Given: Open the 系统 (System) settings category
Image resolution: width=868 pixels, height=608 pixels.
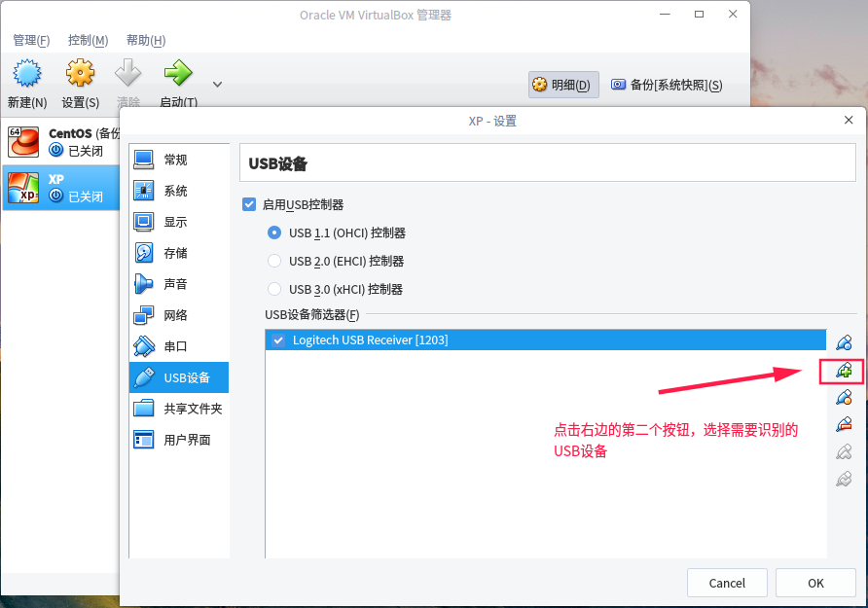Looking at the screenshot, I should coord(179,191).
